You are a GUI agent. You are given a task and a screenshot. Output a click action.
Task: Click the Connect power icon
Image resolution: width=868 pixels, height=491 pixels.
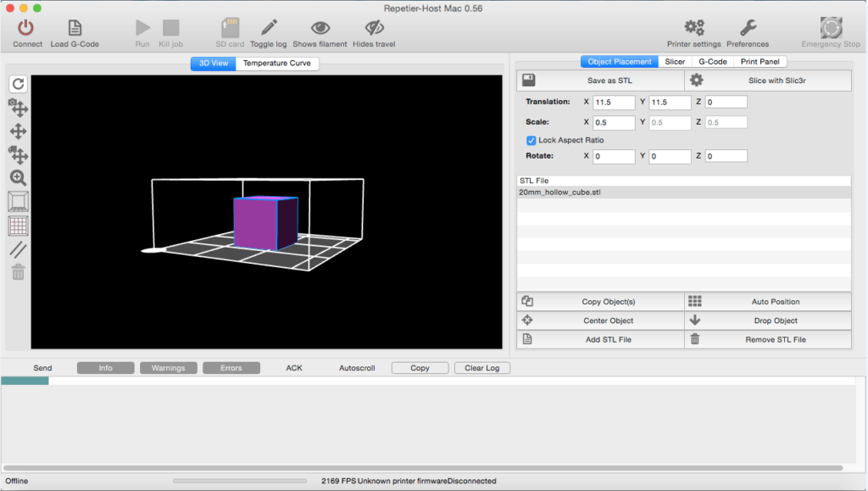(x=25, y=28)
